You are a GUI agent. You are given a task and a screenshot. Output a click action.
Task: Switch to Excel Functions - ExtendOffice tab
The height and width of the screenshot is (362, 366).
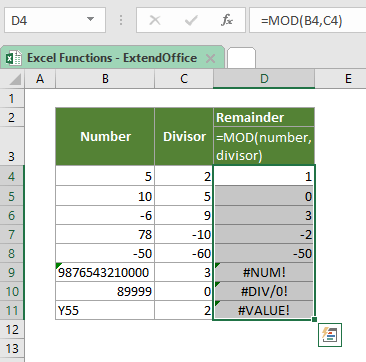point(112,58)
